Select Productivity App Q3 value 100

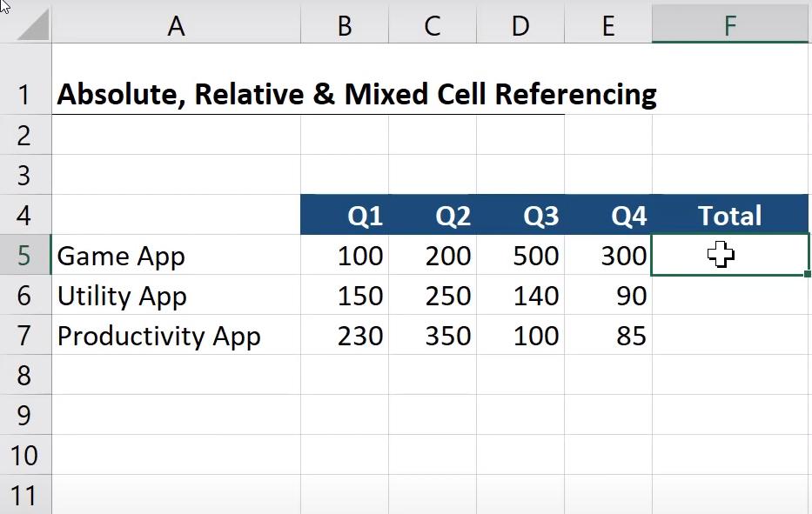520,335
